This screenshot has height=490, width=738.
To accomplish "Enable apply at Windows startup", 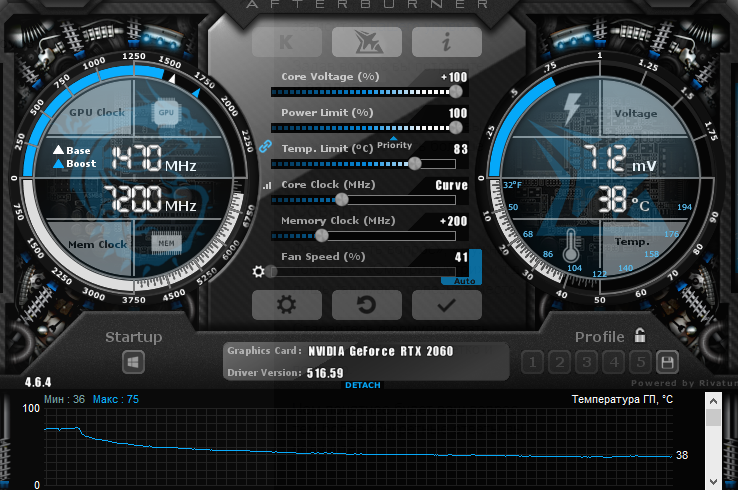I will tap(133, 362).
